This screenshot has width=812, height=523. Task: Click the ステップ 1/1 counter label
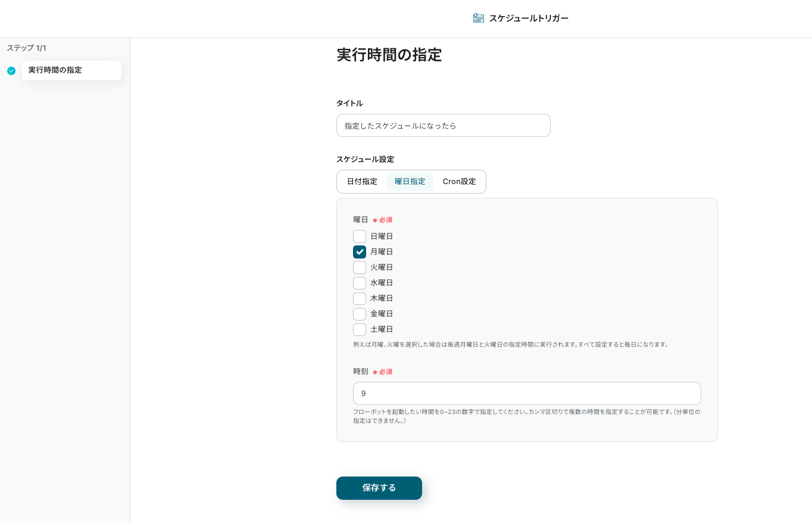click(26, 48)
